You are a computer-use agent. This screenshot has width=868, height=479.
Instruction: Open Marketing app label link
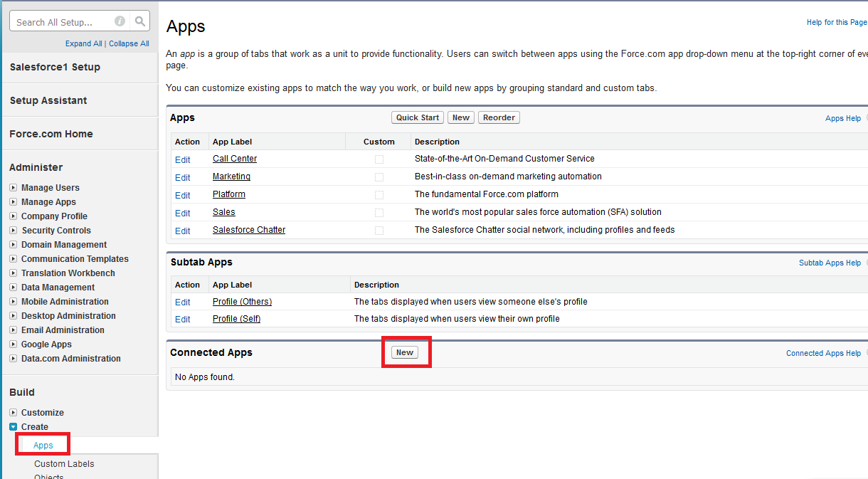[231, 177]
